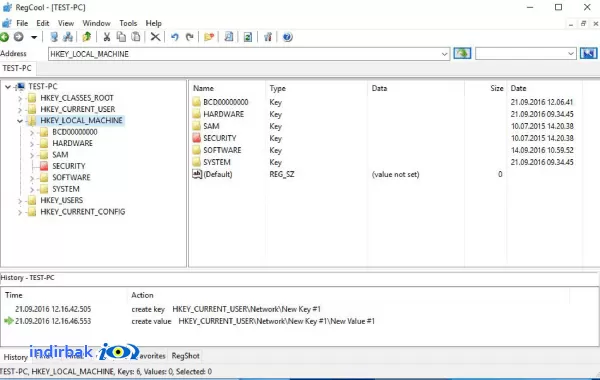This screenshot has height=380, width=600.
Task: Click the green Go button beside the address bar
Action: click(x=462, y=54)
